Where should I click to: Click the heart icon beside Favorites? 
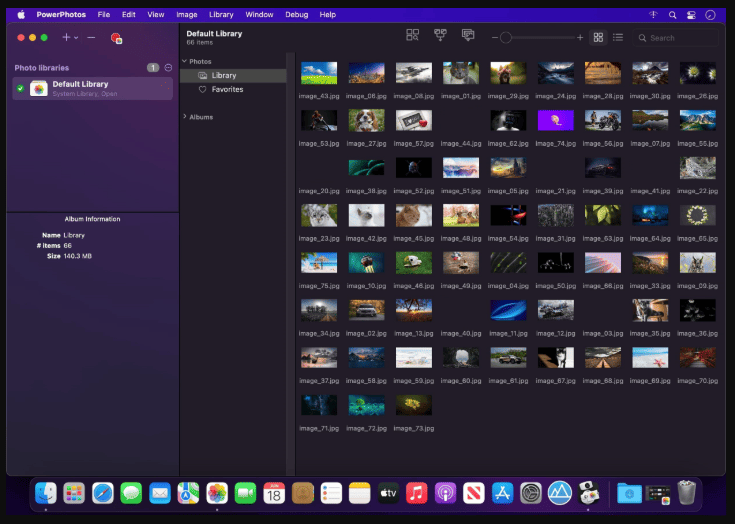coord(202,89)
